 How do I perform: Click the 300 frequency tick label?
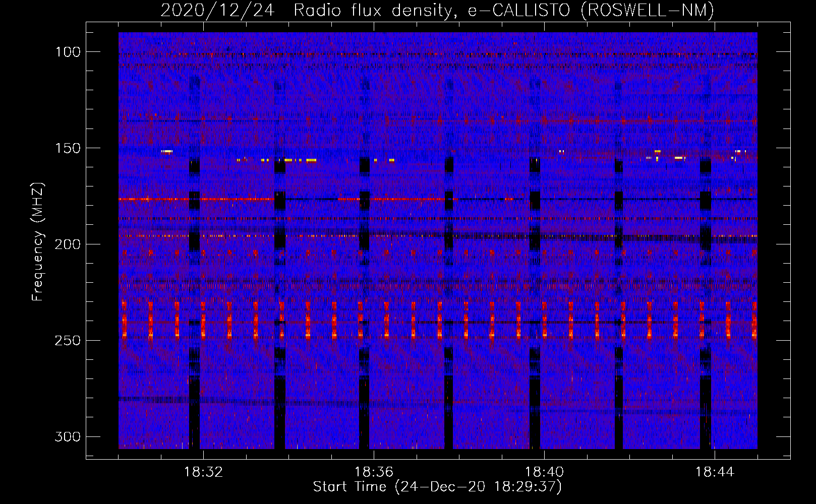tap(68, 436)
